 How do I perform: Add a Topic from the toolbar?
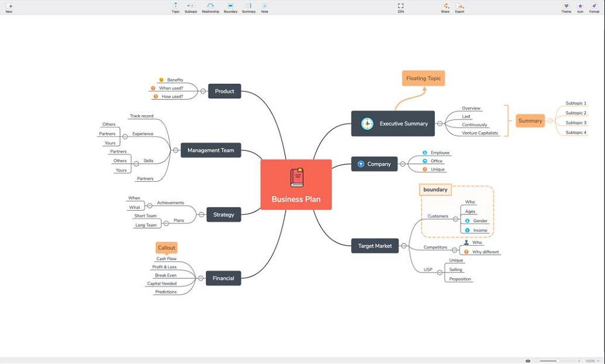tap(175, 6)
